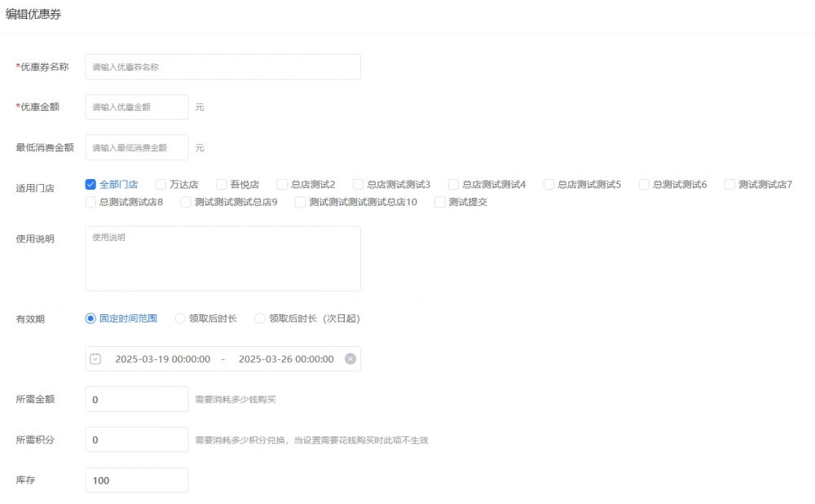
Task: Click the 优惠金额 input field
Action: click(136, 107)
